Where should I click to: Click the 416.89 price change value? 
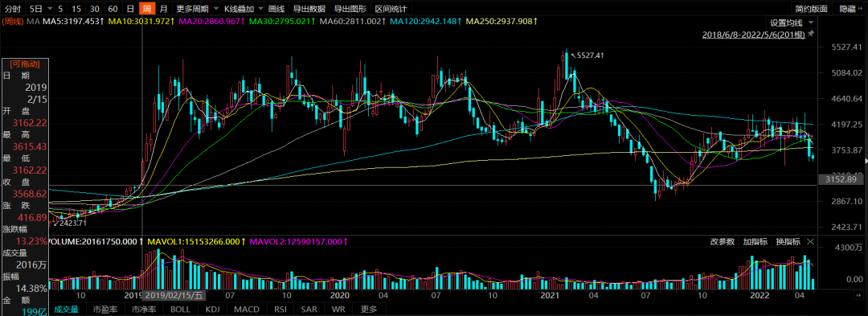33,217
